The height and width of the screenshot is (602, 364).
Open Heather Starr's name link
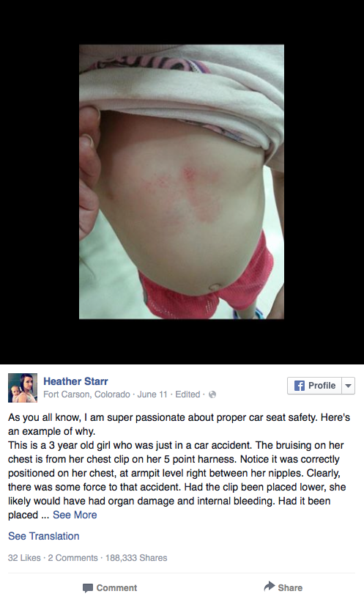tap(75, 381)
